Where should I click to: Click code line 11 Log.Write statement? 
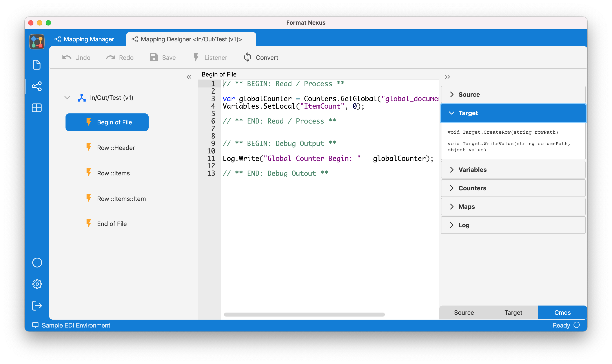click(x=328, y=158)
